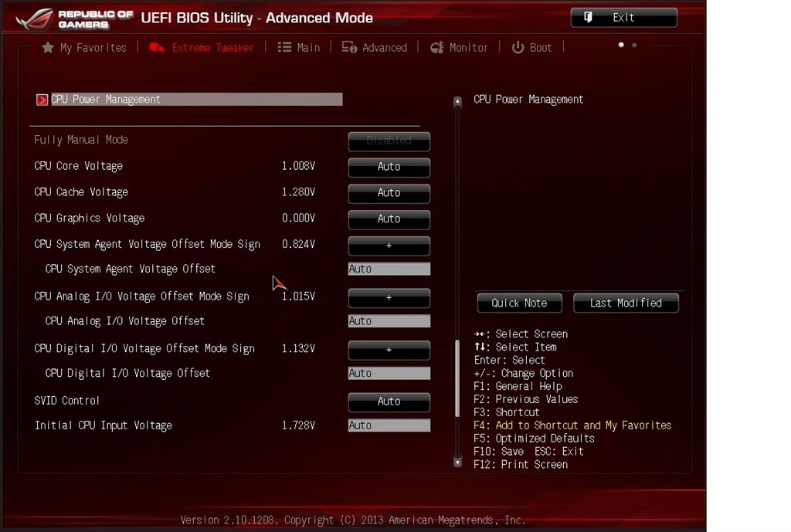
Task: Click the F12 Print Screen hint
Action: point(521,464)
